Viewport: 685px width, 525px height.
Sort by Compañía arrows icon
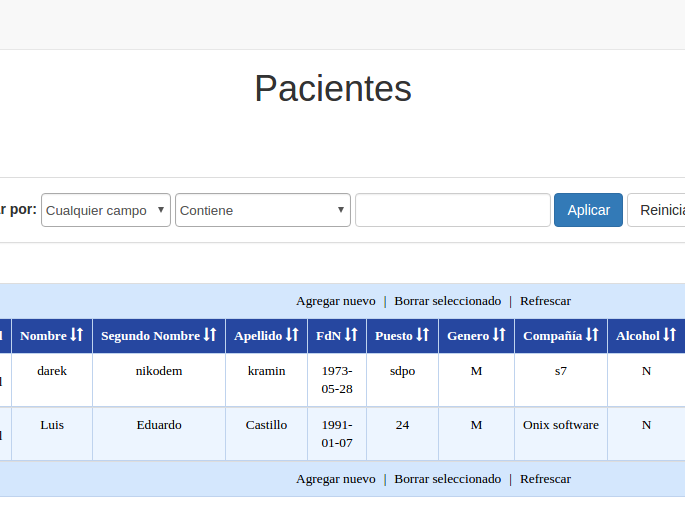click(x=592, y=335)
